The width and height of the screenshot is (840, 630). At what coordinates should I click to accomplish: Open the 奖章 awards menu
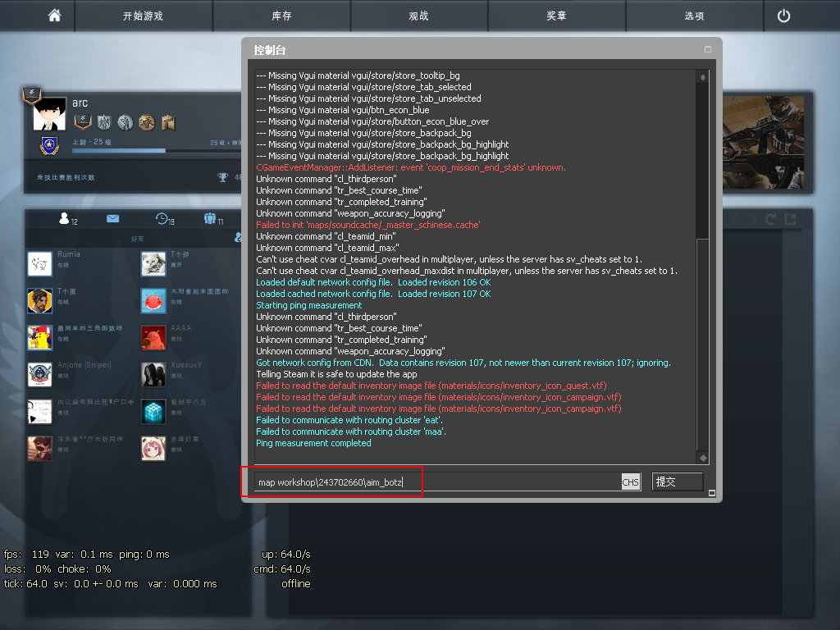[x=556, y=16]
